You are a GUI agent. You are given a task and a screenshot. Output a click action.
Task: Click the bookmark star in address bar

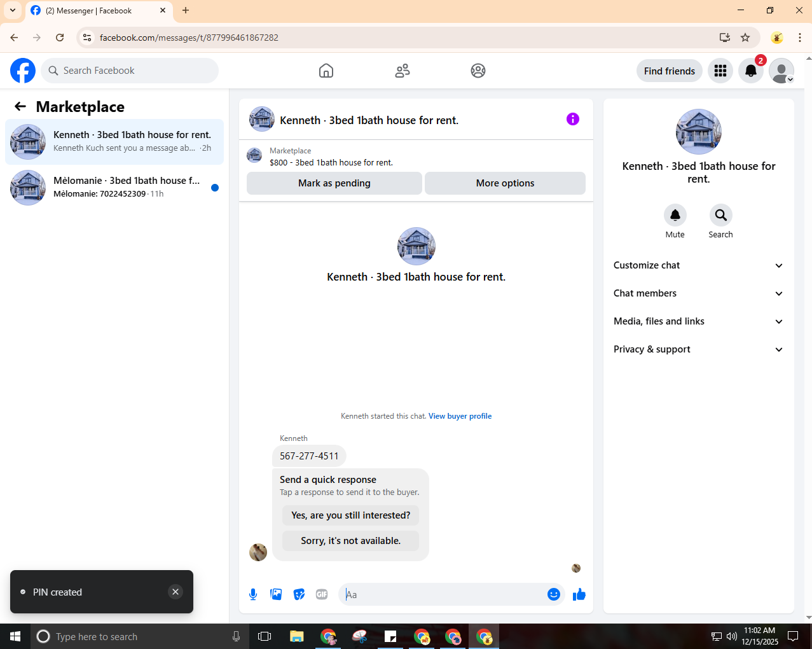pos(745,38)
